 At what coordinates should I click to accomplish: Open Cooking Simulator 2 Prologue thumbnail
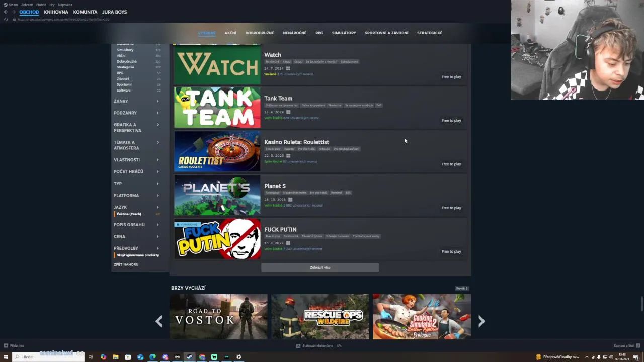click(422, 316)
